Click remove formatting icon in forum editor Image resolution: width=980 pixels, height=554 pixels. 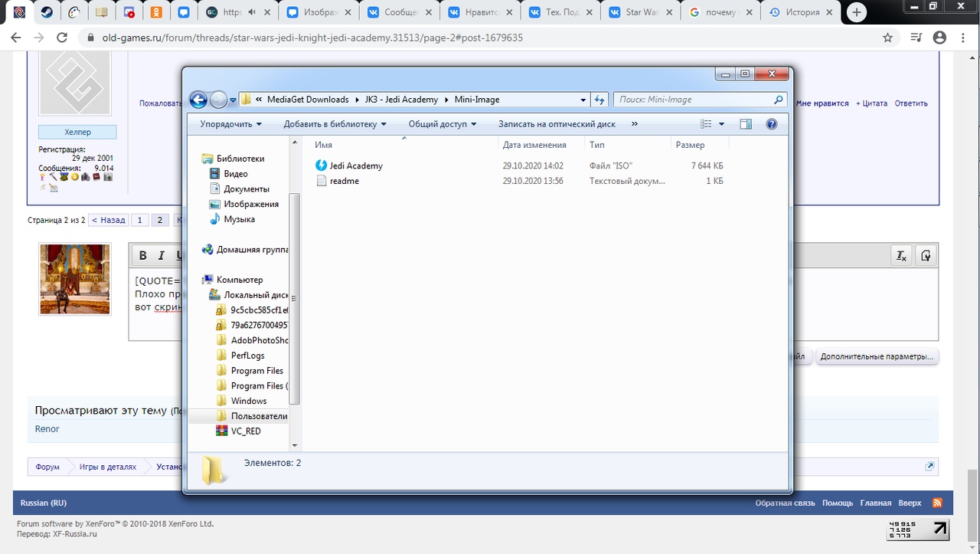coord(902,255)
